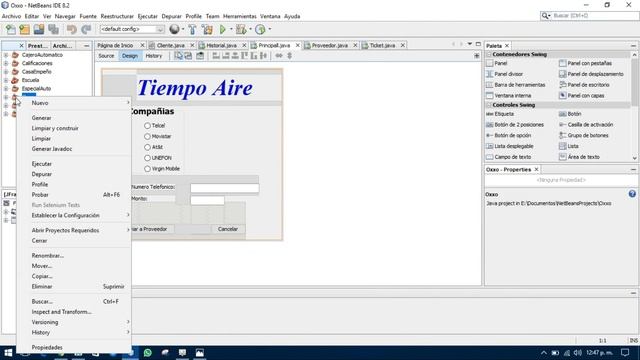
Task: Choose Limpiar y construir from context menu
Action: click(74, 128)
